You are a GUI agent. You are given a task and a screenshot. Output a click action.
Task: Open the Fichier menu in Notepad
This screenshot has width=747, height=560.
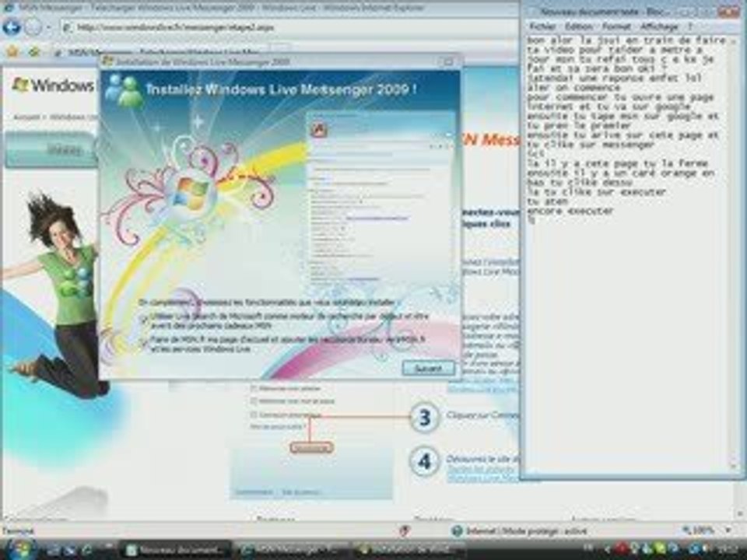tap(542, 26)
